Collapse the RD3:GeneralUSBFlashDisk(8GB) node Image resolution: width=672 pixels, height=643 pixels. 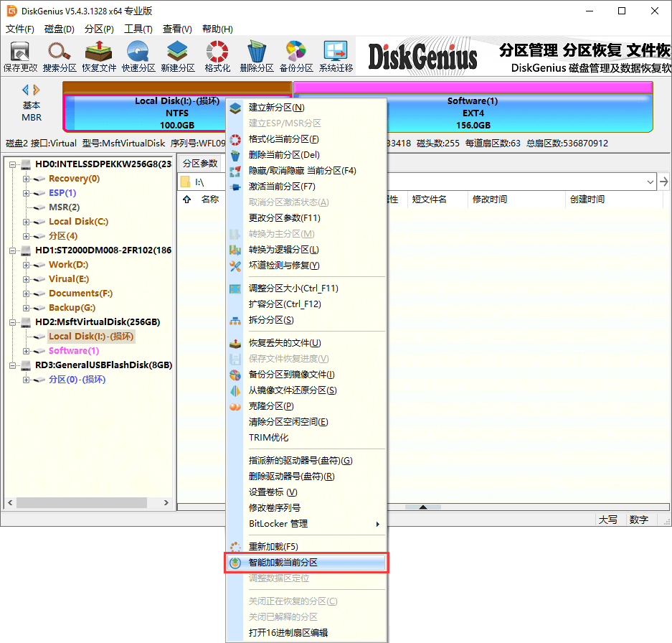(x=12, y=365)
